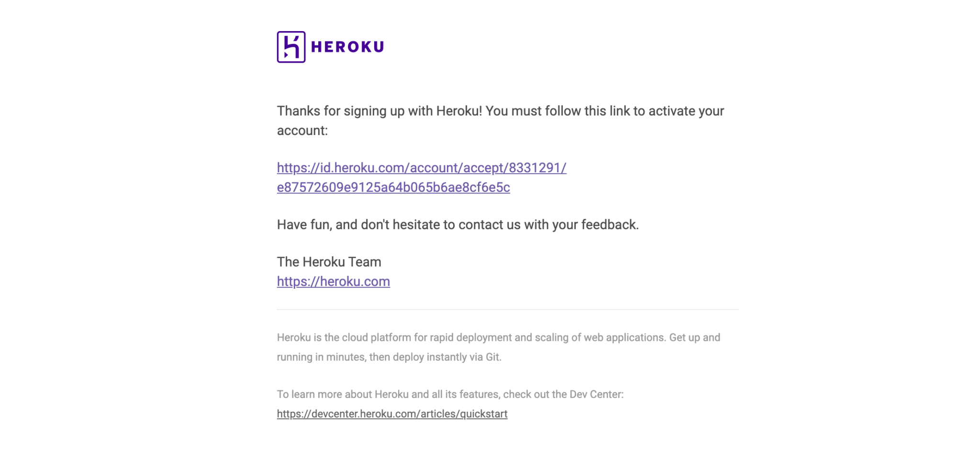The image size is (980, 461).
Task: Click the purple Heroku logo icon
Action: (x=291, y=47)
